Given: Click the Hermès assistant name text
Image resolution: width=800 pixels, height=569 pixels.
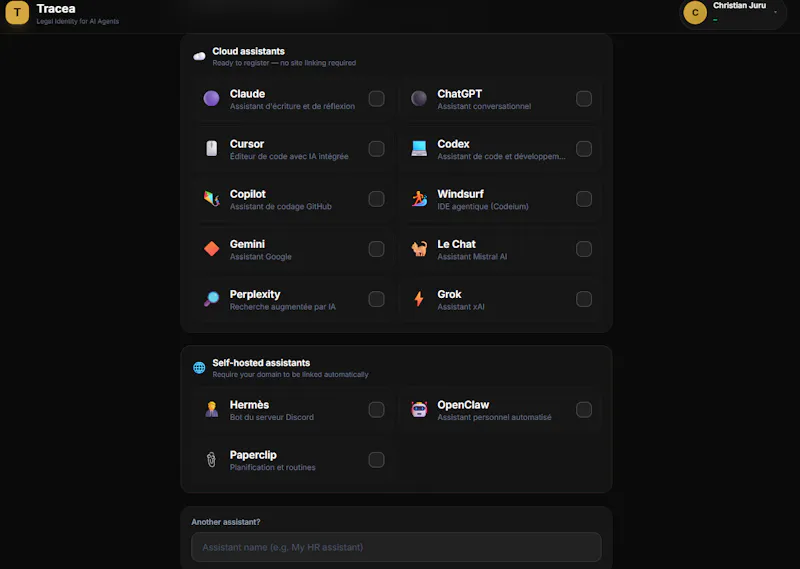Looking at the screenshot, I should click(249, 405).
